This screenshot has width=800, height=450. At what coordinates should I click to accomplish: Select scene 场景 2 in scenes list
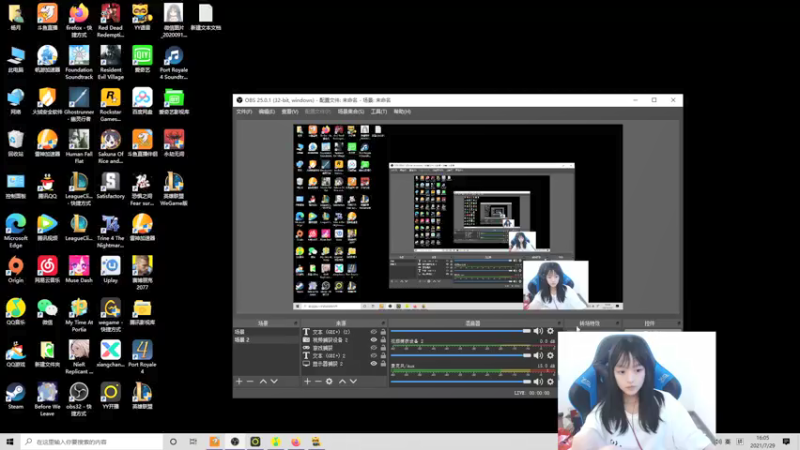[x=266, y=340]
